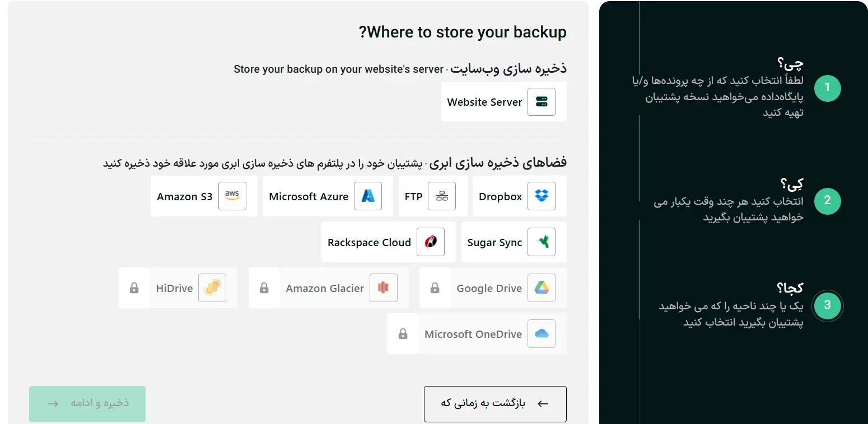The width and height of the screenshot is (868, 424).
Task: Choose the Amazon S3 aws icon
Action: pyautogui.click(x=232, y=196)
